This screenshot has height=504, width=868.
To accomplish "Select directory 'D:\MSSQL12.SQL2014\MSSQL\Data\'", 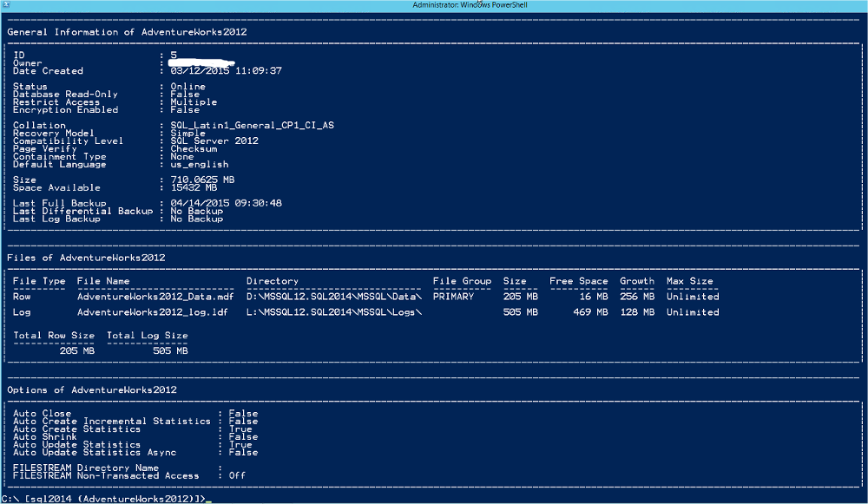I will (x=334, y=297).
